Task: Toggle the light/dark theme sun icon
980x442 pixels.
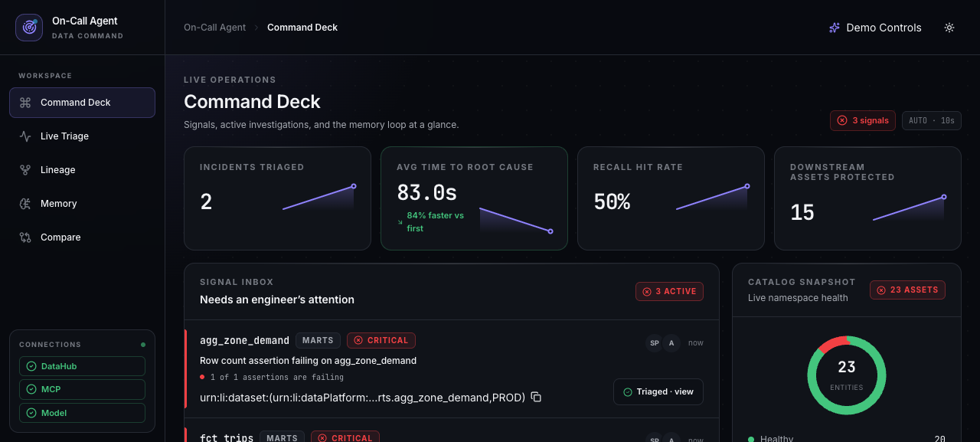Action: pos(949,28)
